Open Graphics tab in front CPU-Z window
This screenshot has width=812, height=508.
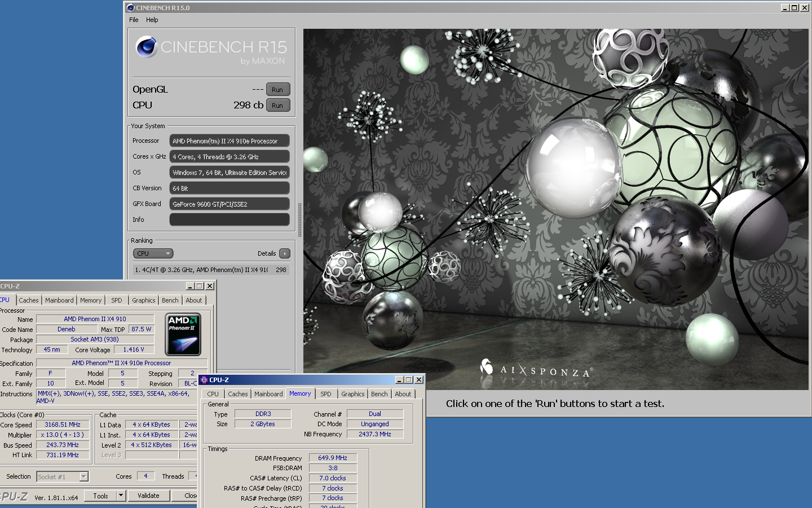[x=353, y=394]
